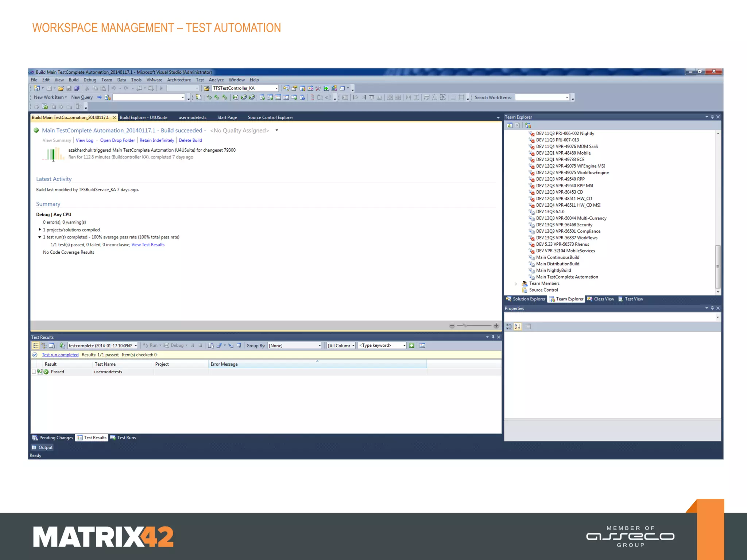The width and height of the screenshot is (747, 560).
Task: Click the Retain Indefinitely link
Action: pyautogui.click(x=157, y=140)
